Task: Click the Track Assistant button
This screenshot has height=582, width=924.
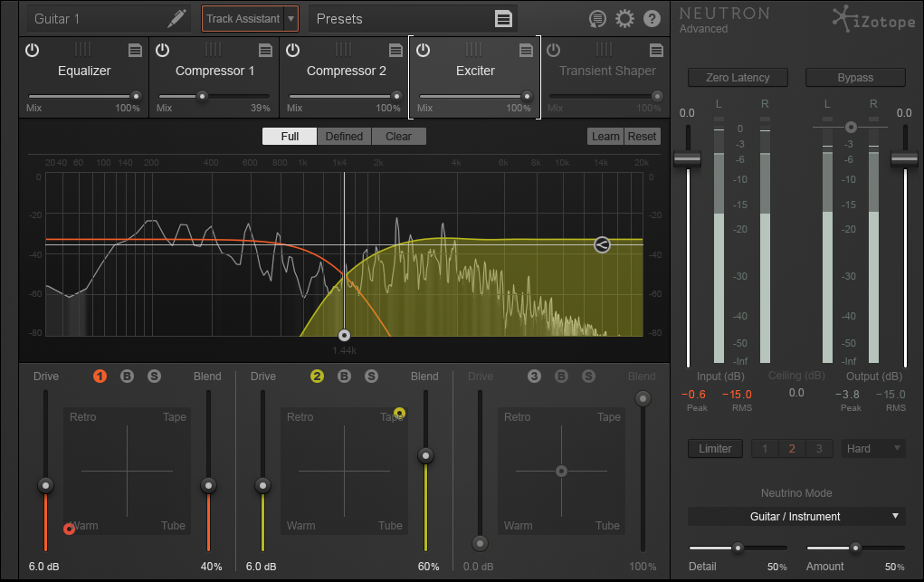Action: 243,19
